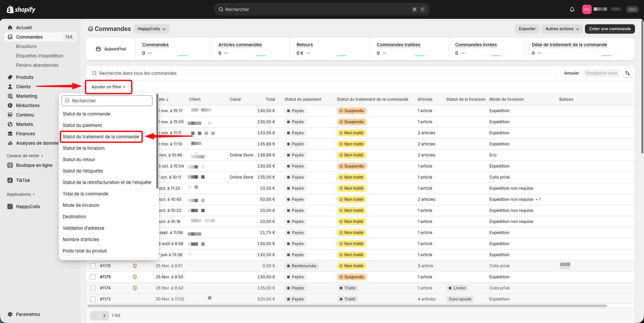Open the HappyColis app in sidebar
This screenshot has width=644, height=323.
(28, 206)
